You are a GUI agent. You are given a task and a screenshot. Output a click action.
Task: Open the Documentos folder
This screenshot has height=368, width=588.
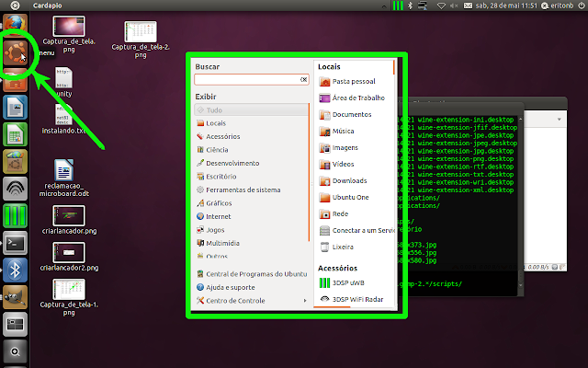(x=355, y=114)
